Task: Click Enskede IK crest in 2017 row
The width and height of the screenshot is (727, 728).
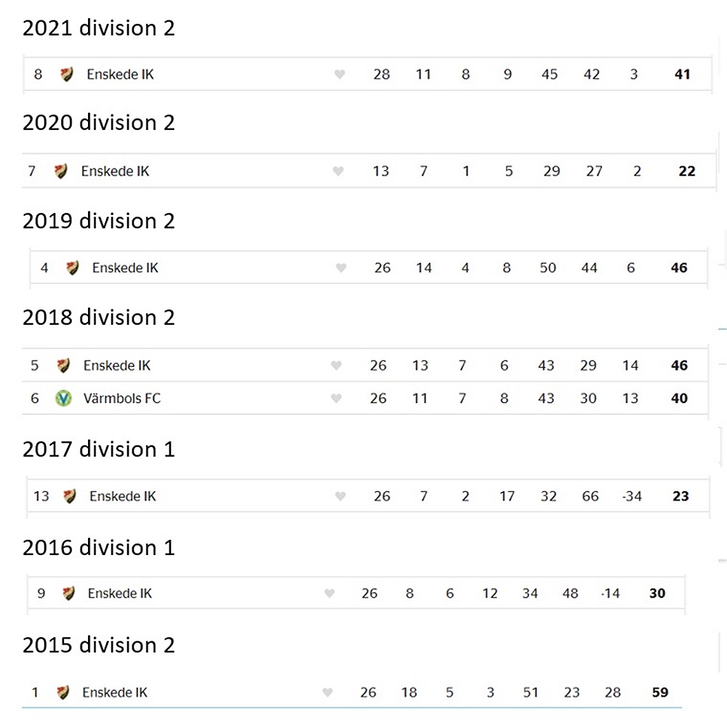Action: pyautogui.click(x=69, y=496)
